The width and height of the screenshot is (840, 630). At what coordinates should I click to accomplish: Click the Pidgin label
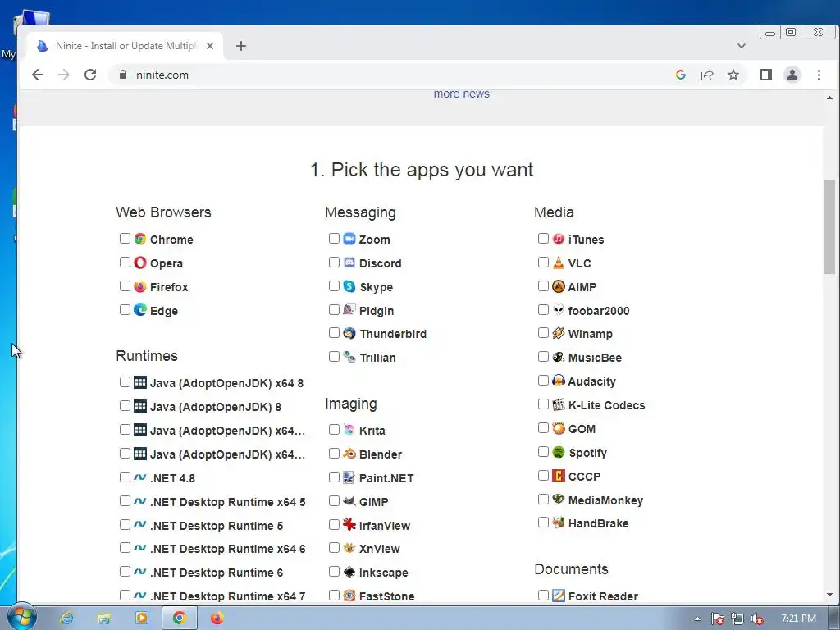point(377,311)
